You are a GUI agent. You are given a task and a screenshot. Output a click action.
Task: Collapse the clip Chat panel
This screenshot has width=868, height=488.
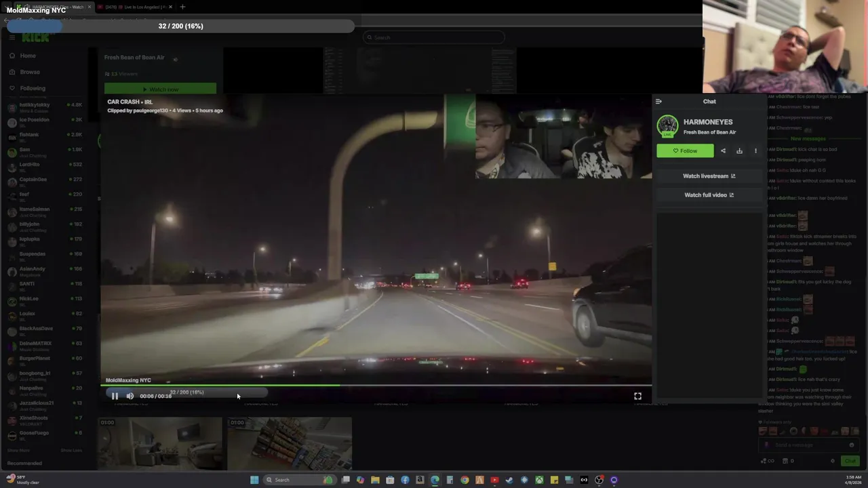pos(658,101)
